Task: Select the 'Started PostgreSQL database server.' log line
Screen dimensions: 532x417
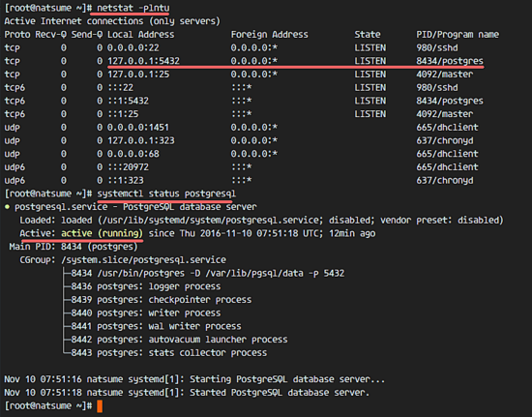Action: tap(187, 392)
